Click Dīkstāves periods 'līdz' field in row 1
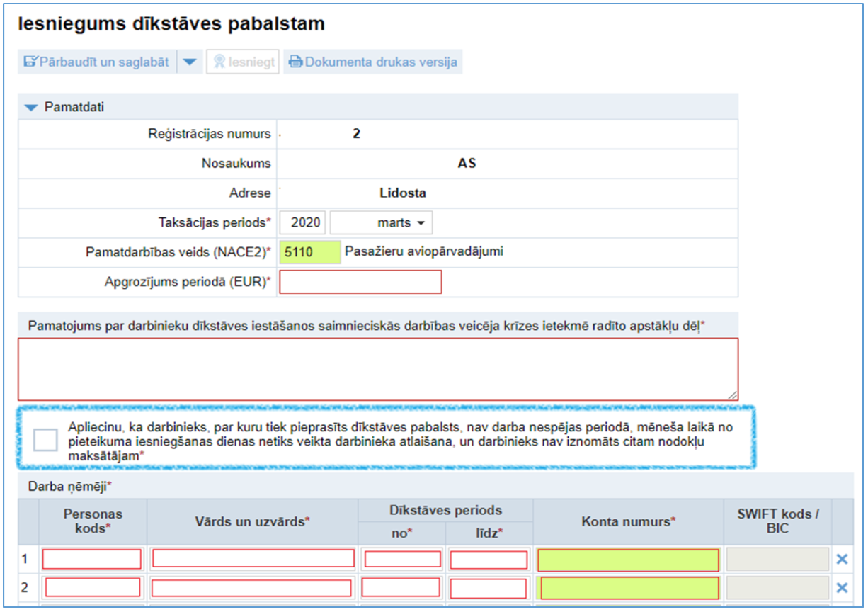868x612 pixels. coord(489,560)
